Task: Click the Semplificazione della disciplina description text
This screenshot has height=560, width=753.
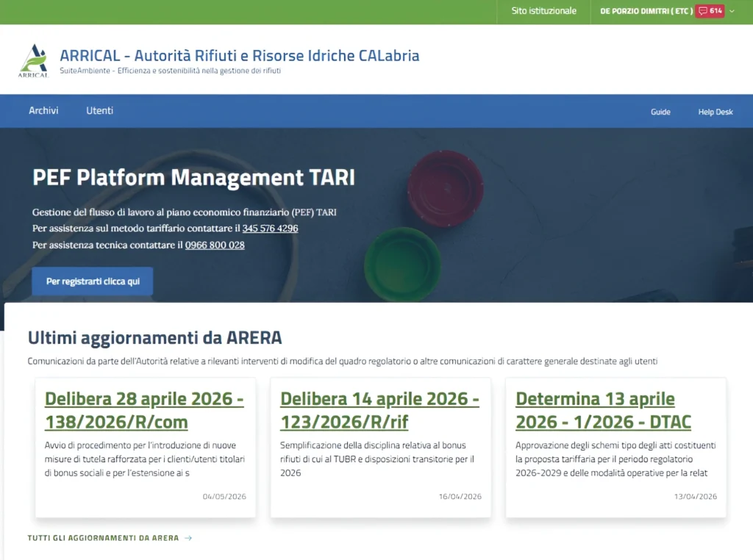Action: pos(377,459)
